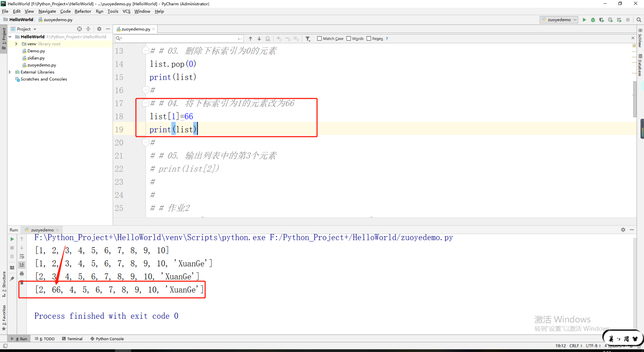Screen dimensions: 644x352
Task: Rerun zuoyedemo in Run panel
Action: point(12,239)
